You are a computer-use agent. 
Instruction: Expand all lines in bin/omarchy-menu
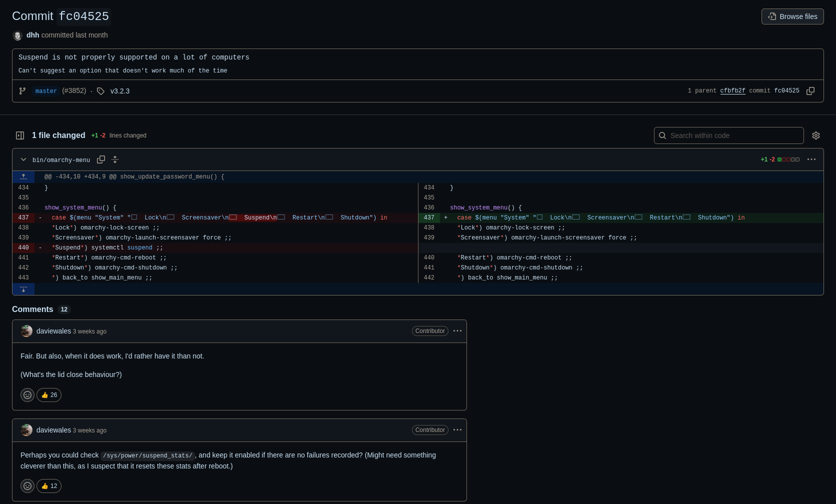point(115,159)
